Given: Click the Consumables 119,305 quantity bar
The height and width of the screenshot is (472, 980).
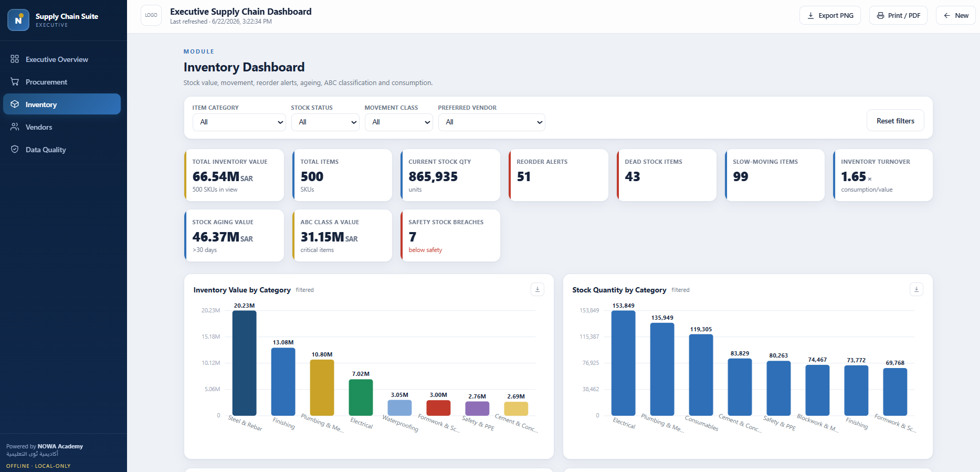Looking at the screenshot, I should (x=701, y=375).
